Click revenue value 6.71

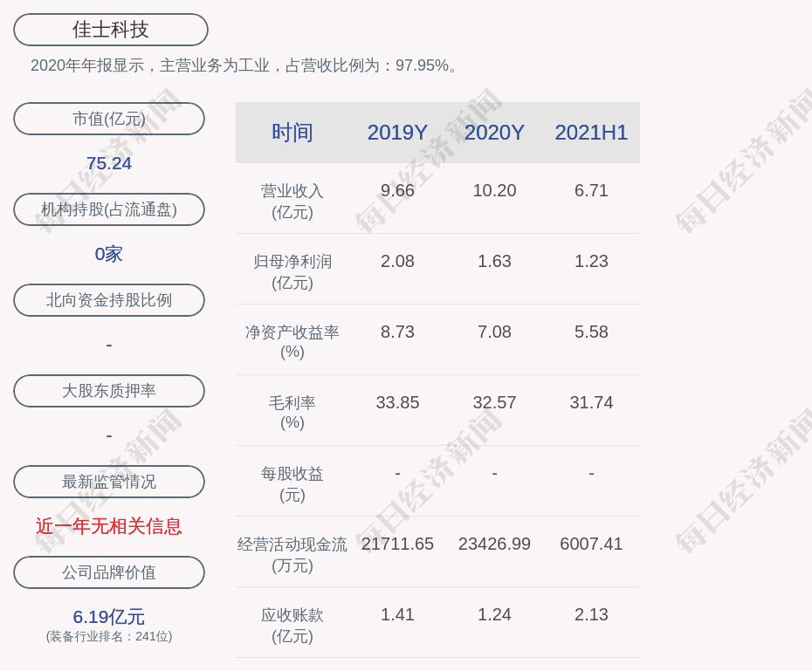point(591,190)
